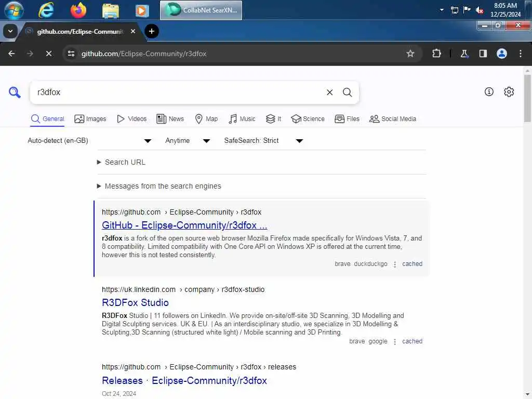
Task: View site information icon in address bar
Action: tap(71, 54)
